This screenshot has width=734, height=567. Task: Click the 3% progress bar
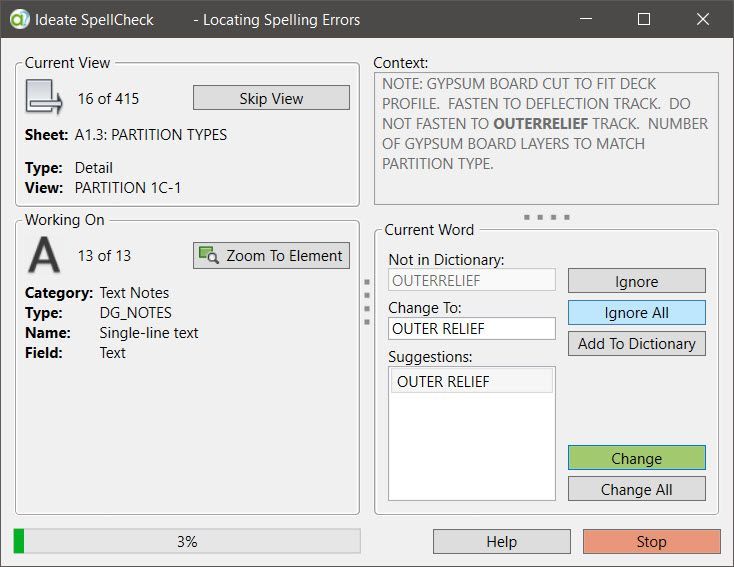coord(187,541)
